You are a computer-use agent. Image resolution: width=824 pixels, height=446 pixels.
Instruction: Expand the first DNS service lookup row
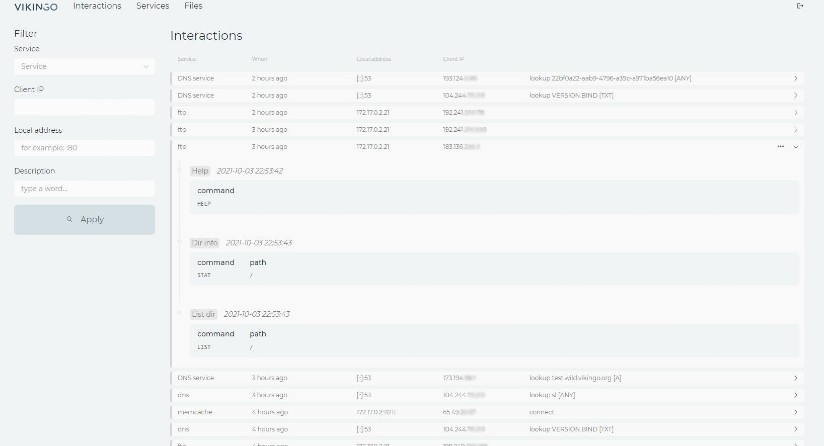coord(796,78)
